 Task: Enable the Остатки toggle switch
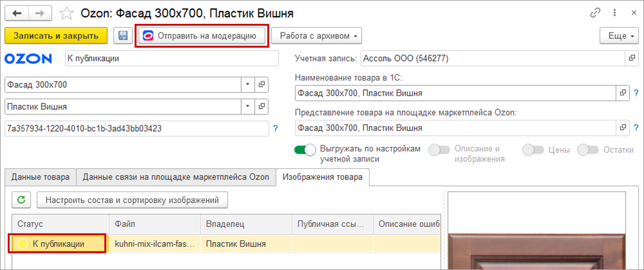click(587, 150)
